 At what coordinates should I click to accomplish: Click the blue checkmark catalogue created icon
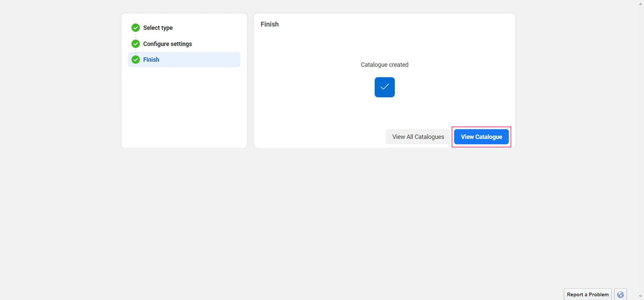point(385,87)
